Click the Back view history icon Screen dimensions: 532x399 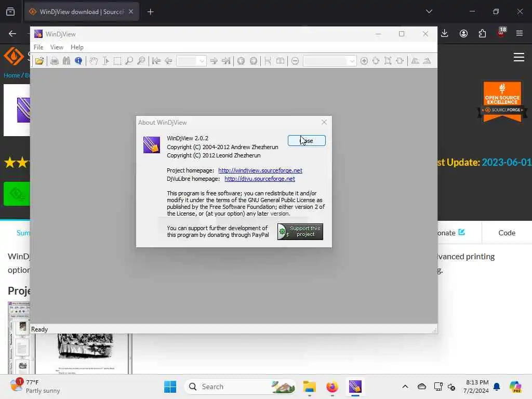[241, 61]
